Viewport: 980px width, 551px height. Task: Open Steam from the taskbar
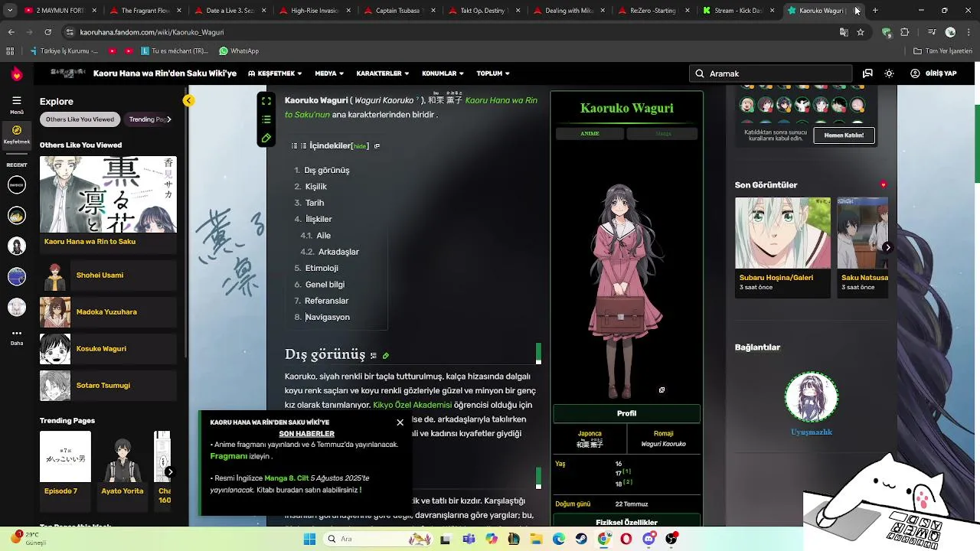(581, 539)
